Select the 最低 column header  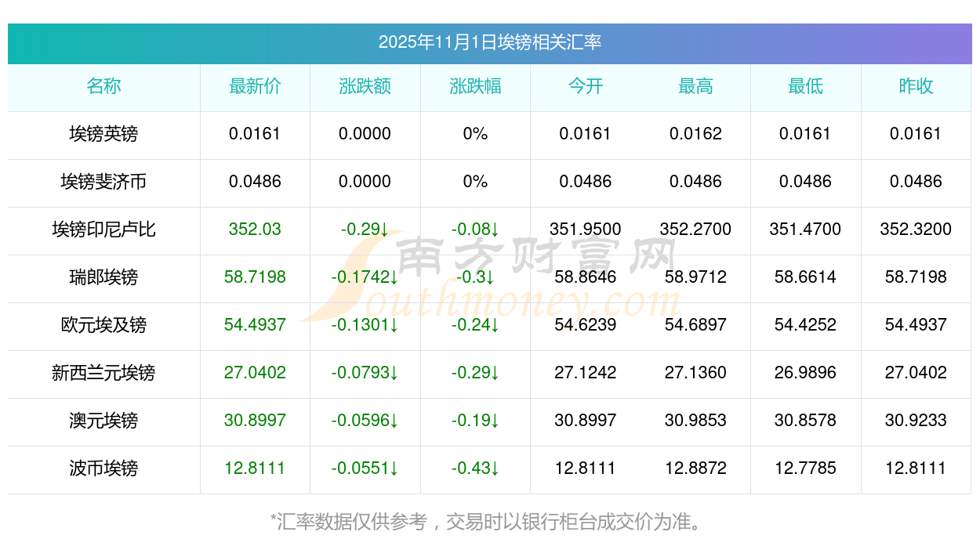[805, 86]
